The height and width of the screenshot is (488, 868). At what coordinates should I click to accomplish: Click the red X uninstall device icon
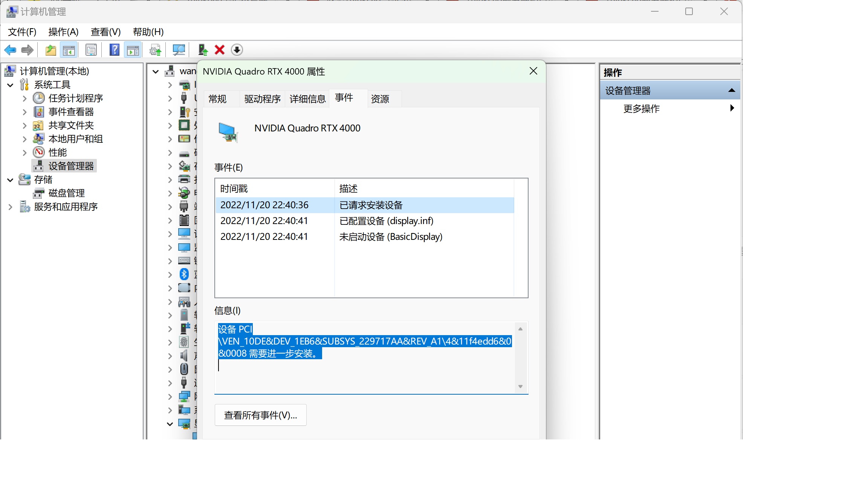tap(220, 50)
